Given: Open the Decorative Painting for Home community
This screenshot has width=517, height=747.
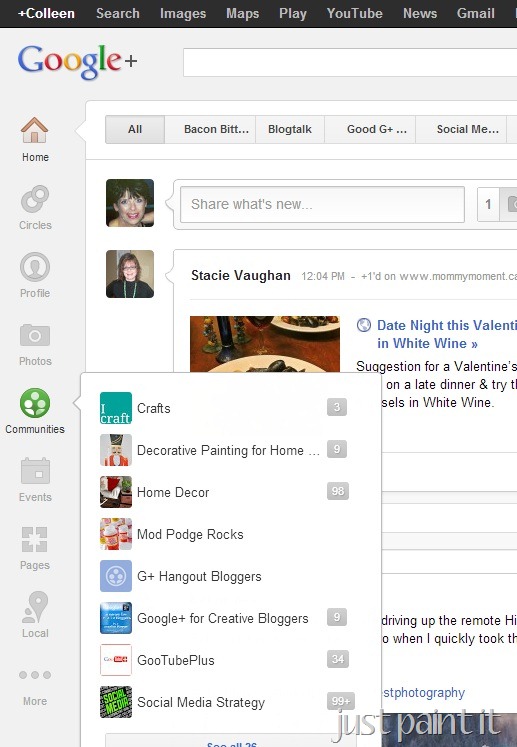Looking at the screenshot, I should pyautogui.click(x=228, y=450).
